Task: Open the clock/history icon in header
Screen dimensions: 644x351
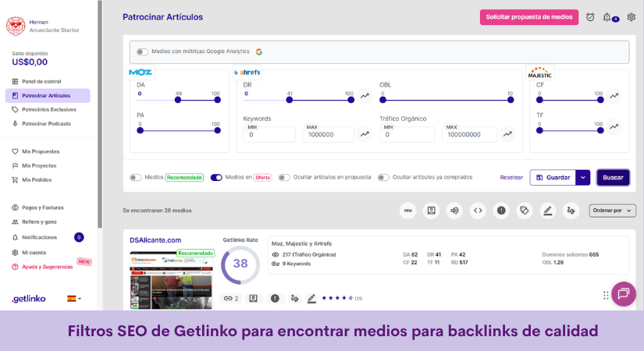Action: point(590,17)
